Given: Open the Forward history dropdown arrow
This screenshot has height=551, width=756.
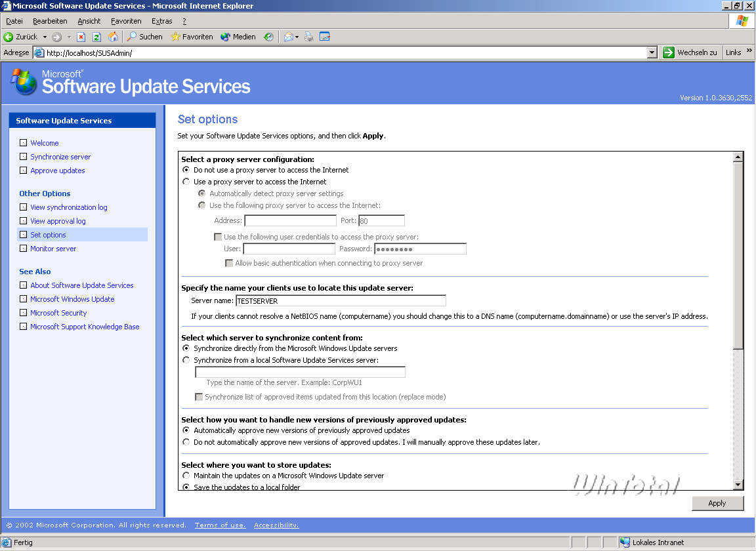Looking at the screenshot, I should click(69, 37).
